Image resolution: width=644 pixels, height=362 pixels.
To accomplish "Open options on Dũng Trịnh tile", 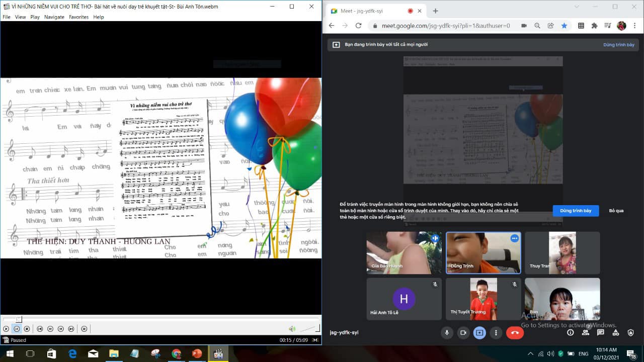I will 514,238.
